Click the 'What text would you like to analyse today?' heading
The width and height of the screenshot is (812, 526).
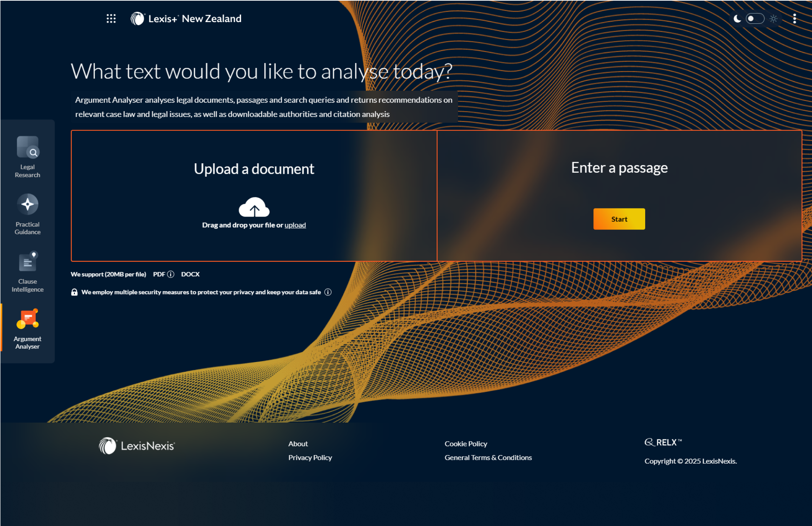pyautogui.click(x=261, y=71)
